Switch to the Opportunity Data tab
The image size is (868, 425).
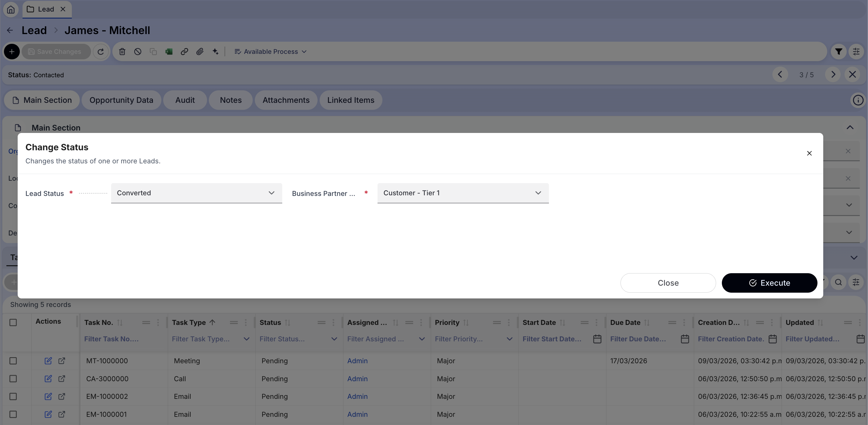[x=121, y=100]
